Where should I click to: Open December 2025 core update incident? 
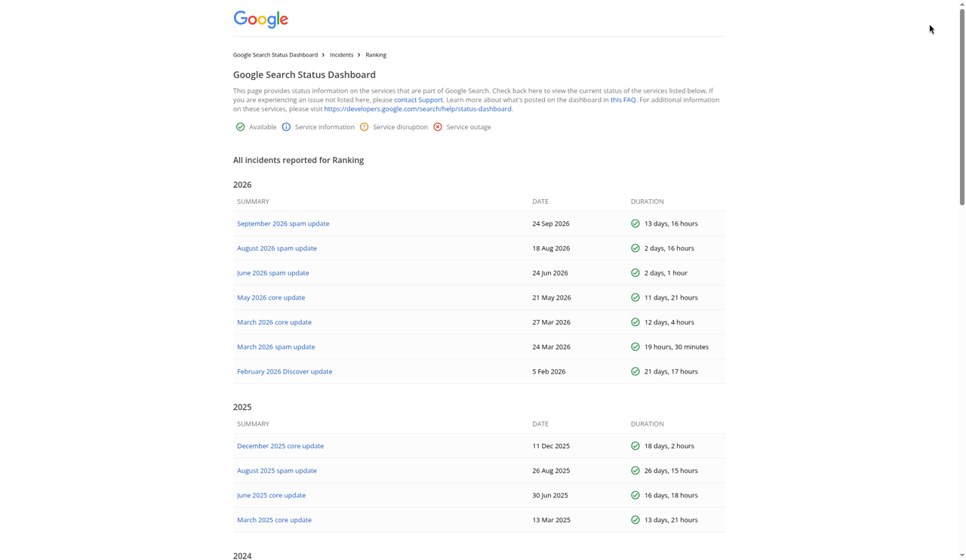(280, 446)
